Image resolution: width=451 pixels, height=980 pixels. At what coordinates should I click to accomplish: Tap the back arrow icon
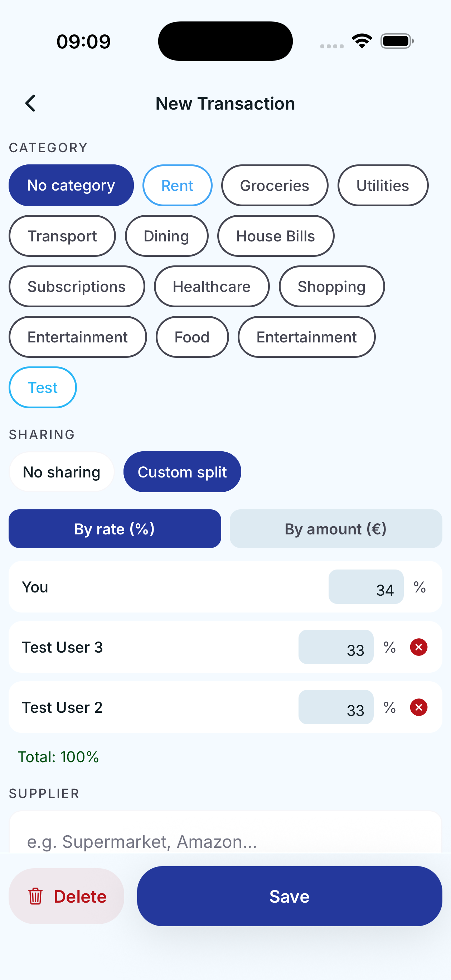tap(30, 104)
